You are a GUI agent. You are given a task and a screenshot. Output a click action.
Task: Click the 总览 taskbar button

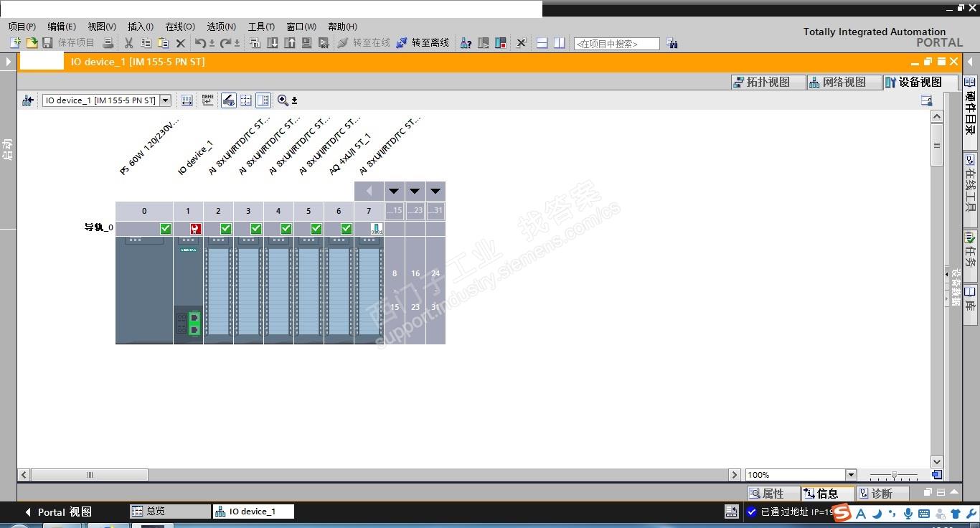pyautogui.click(x=170, y=511)
